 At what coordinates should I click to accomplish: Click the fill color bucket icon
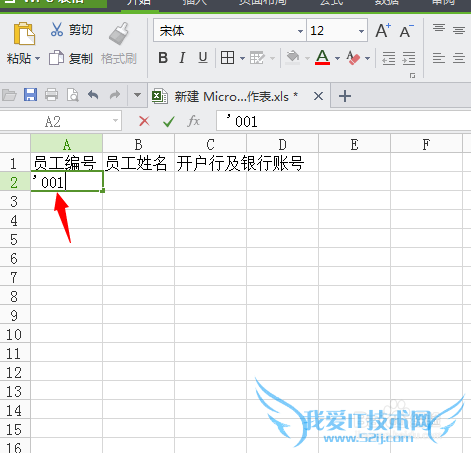coord(293,57)
